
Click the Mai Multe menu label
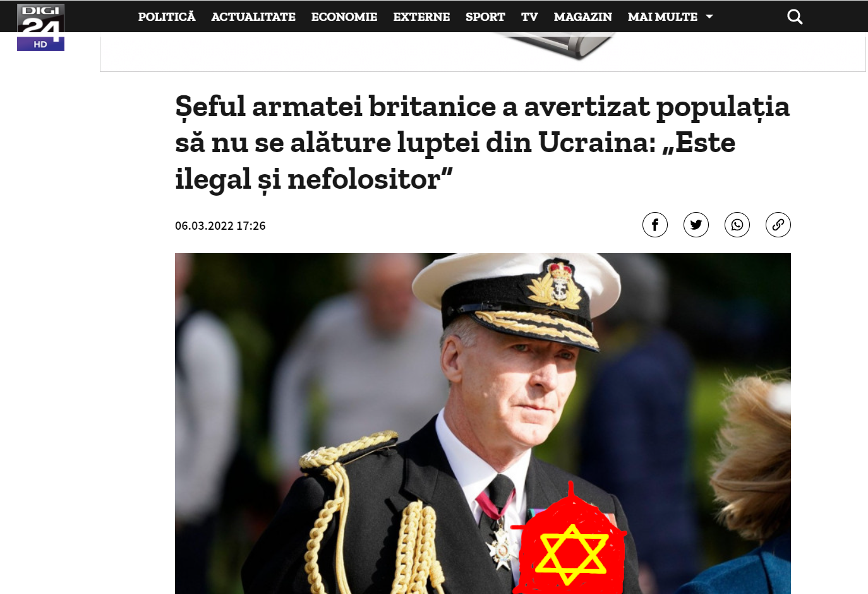click(x=663, y=16)
